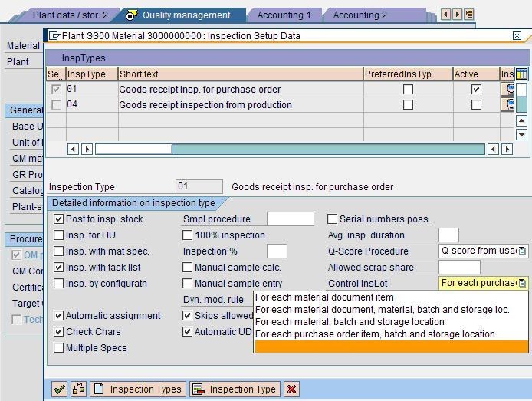Viewport: 532px width, 401px height.
Task: Enable Manual sample calc. checkbox
Action: [x=187, y=267]
